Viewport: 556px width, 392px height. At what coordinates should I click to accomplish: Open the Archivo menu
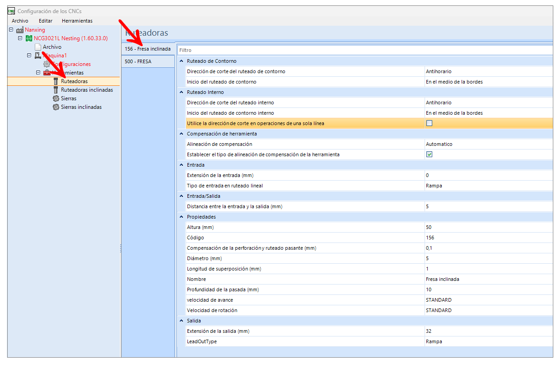click(20, 21)
